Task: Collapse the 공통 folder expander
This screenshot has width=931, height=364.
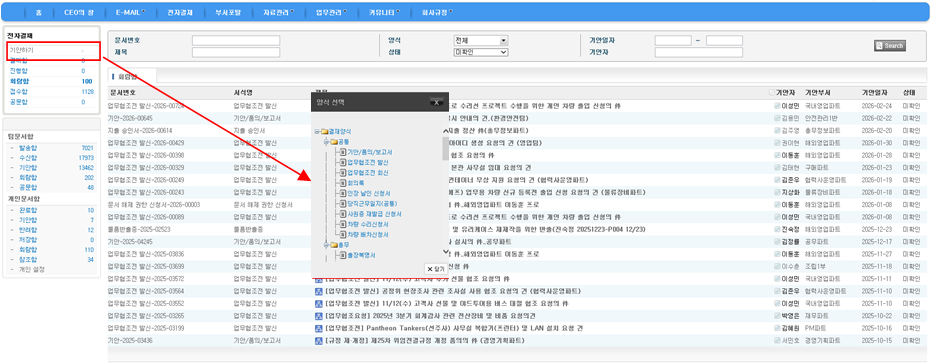Action: tap(326, 142)
